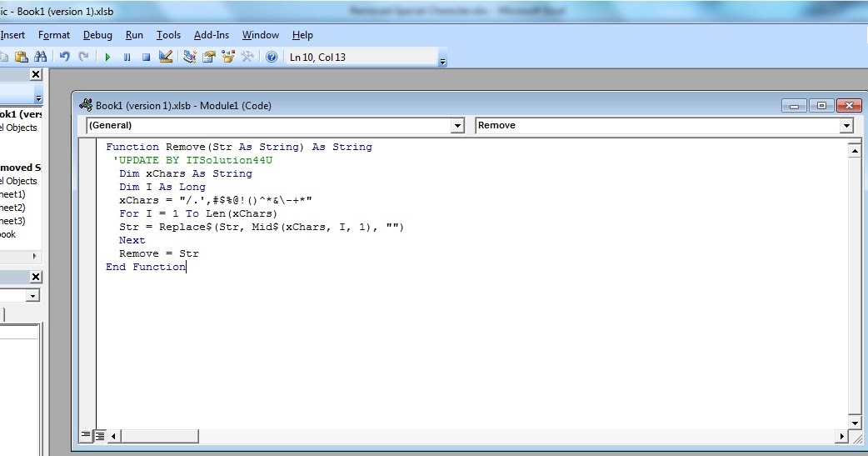Switch to Procedure View button
Viewport: 868px width, 456px height.
tap(86, 435)
